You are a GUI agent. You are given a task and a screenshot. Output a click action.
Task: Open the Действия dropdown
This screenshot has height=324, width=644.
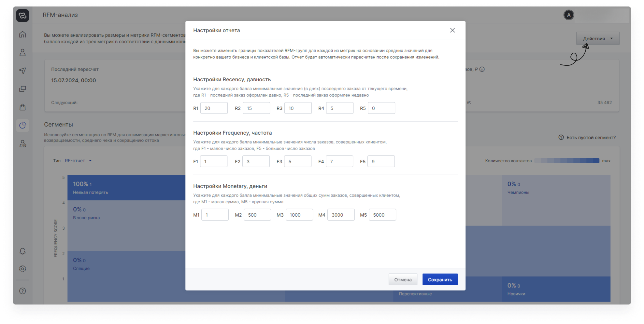click(598, 38)
